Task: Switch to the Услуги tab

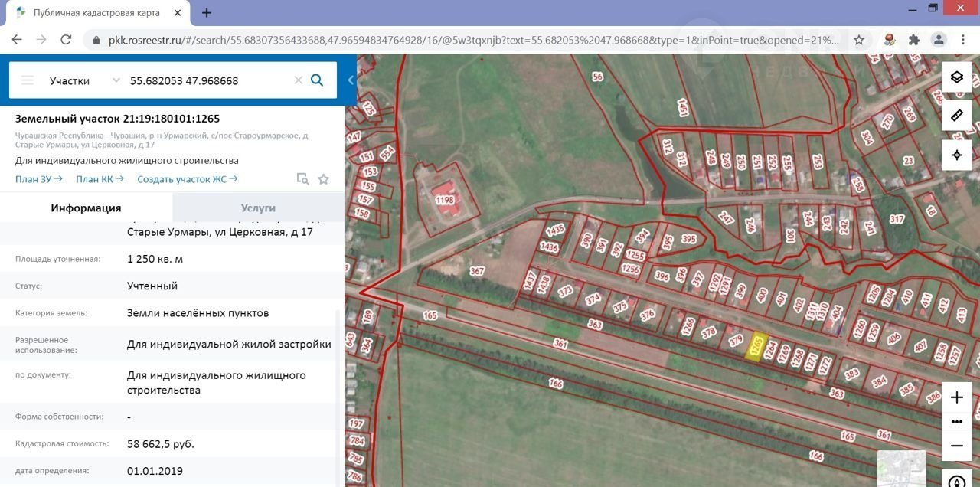Action: 258,208
